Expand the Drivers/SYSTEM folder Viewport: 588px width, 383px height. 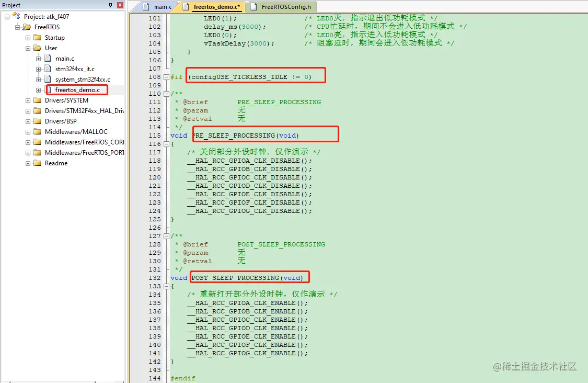coord(28,100)
